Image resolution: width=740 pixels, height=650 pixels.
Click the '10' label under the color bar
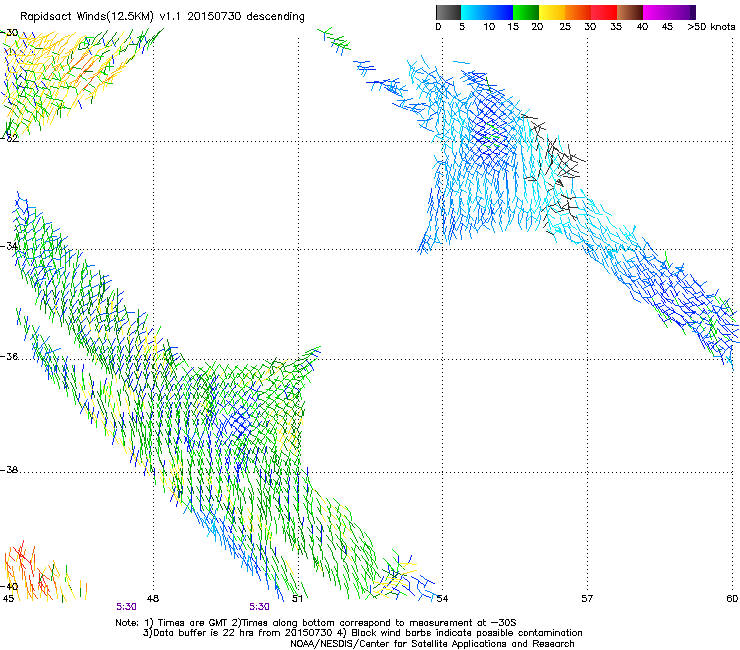pos(489,27)
